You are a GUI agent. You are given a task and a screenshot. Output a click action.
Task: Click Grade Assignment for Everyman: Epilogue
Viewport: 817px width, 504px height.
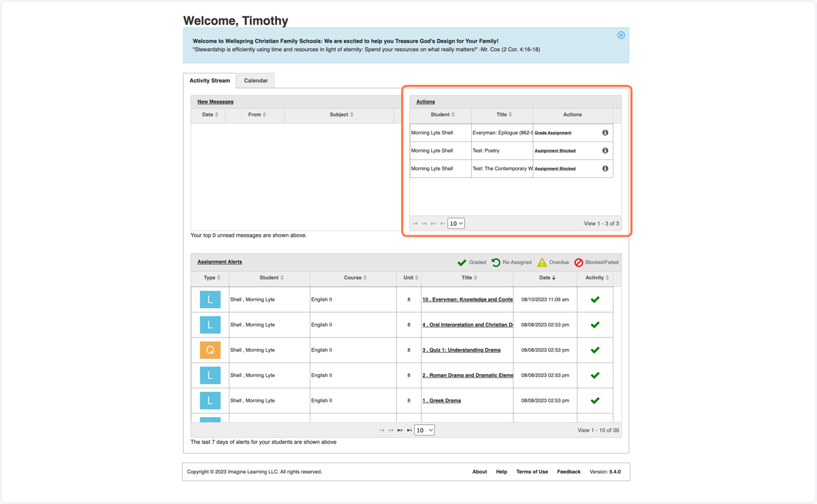point(553,133)
